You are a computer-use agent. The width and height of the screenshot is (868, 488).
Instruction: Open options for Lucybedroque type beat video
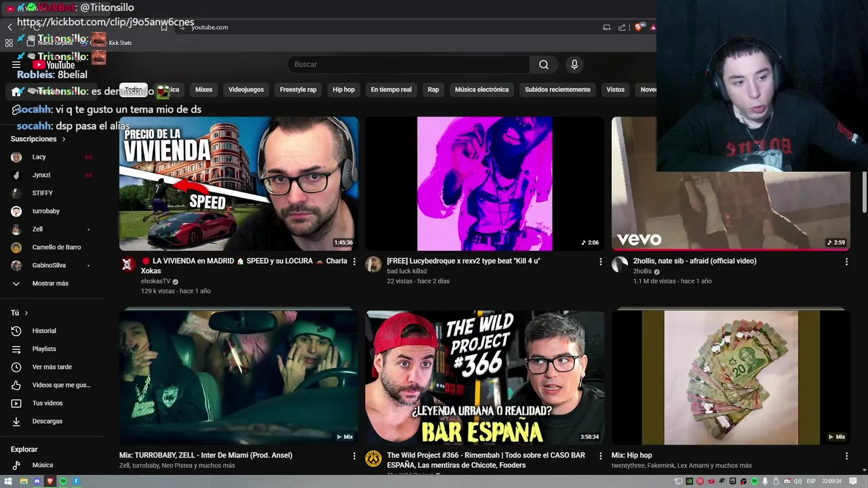[x=600, y=262]
